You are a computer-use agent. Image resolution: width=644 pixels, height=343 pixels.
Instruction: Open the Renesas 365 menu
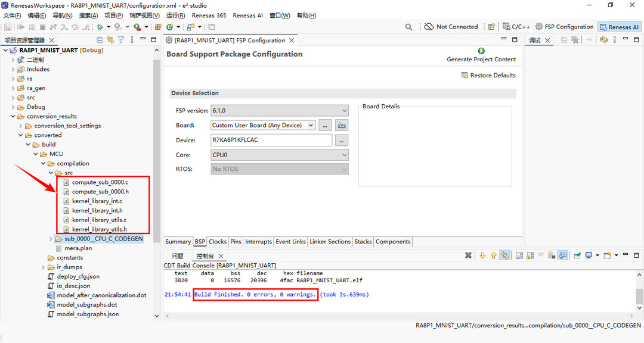(209, 15)
